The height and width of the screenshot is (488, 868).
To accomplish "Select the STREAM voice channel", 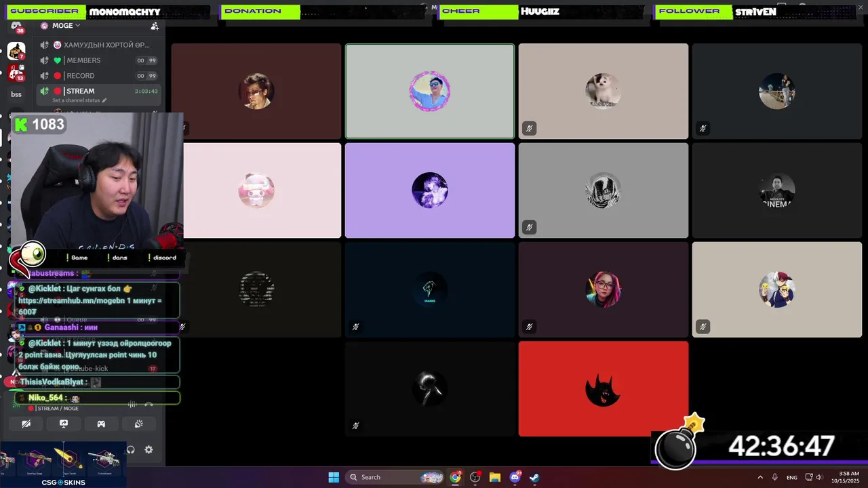I will point(98,91).
